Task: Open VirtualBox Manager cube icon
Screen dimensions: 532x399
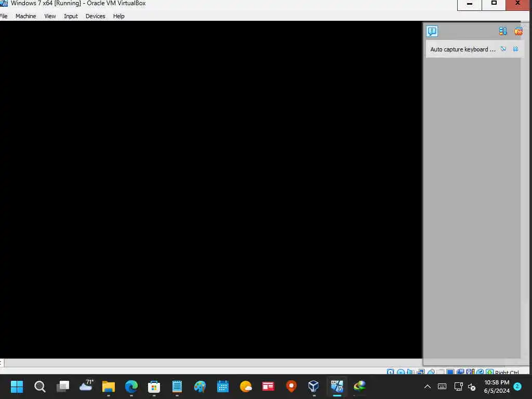Action: (313, 387)
